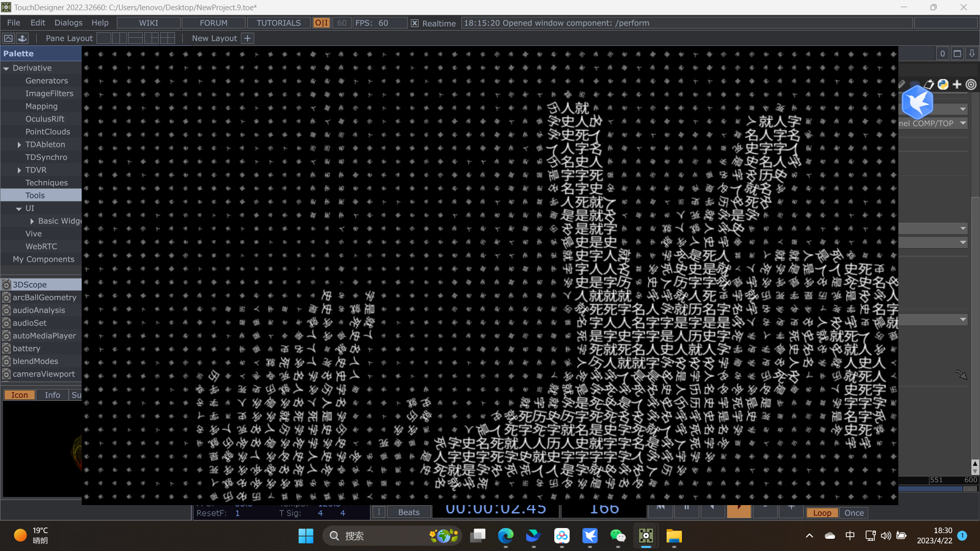This screenshot has width=980, height=551.
Task: Select the 3DScope component in the palette
Action: pos(30,285)
